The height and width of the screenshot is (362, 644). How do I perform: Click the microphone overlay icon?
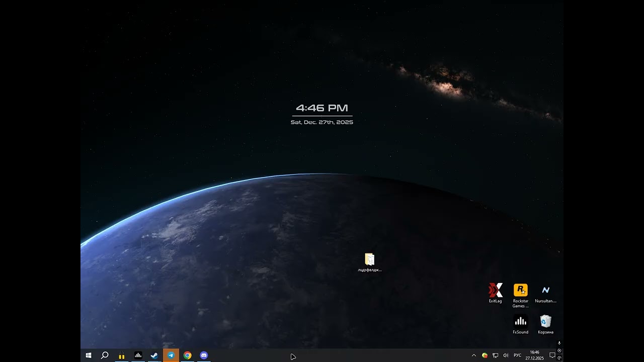coord(559,343)
